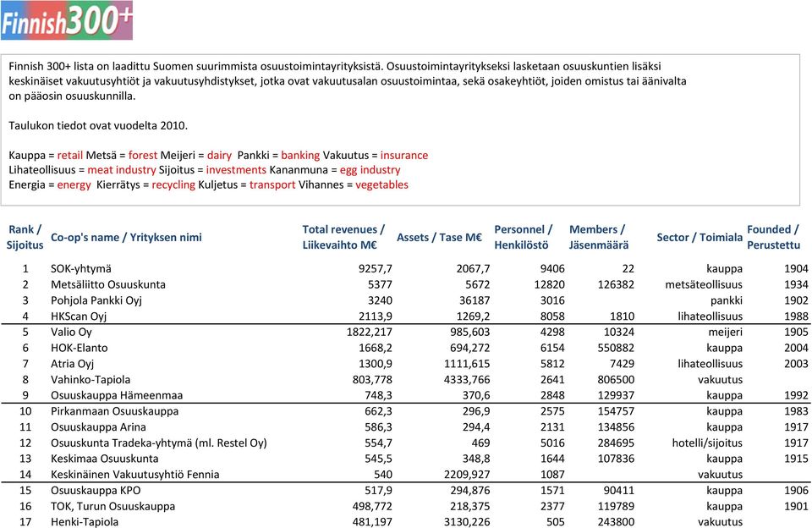Click the Founded / Perustettu header

(x=774, y=237)
